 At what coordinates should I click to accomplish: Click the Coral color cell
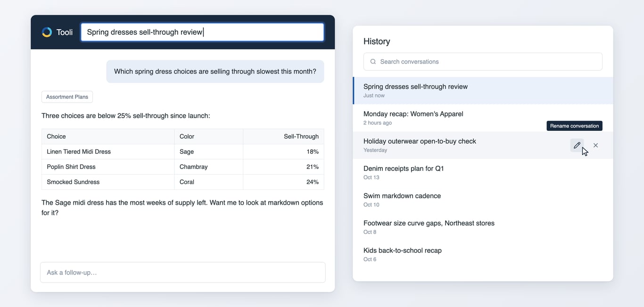click(209, 182)
